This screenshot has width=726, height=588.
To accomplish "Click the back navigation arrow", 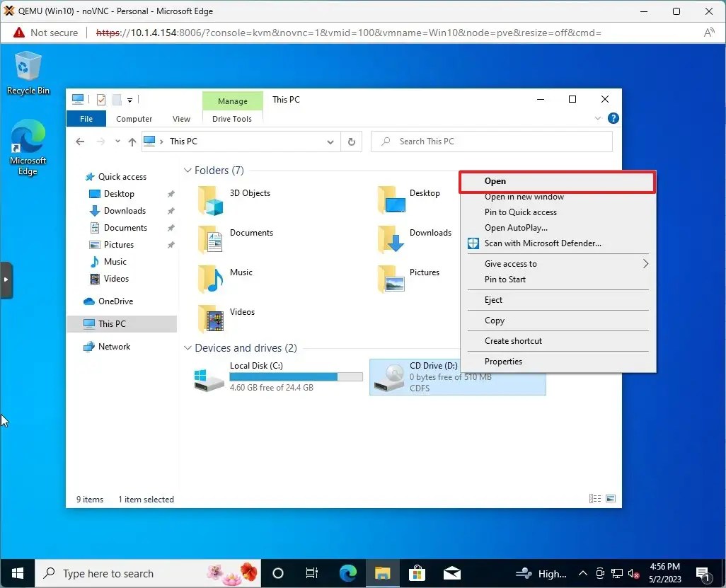I will point(80,142).
